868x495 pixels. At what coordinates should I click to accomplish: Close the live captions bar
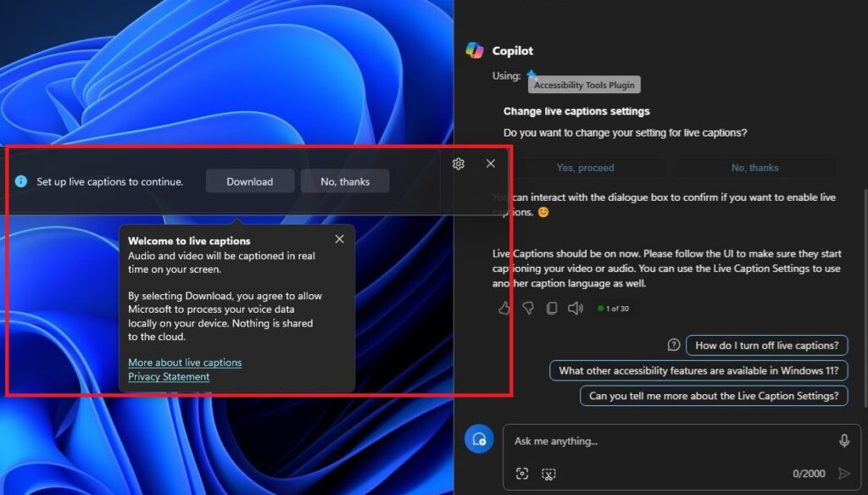(491, 164)
